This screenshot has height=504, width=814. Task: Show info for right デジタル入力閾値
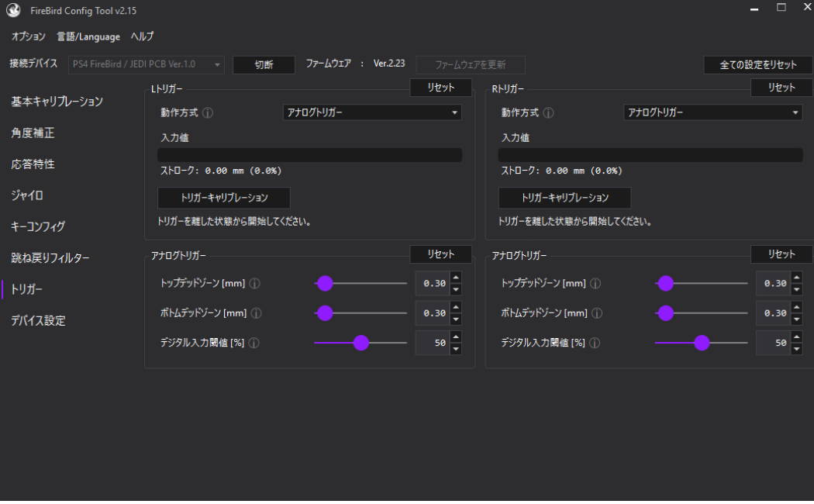(x=595, y=343)
